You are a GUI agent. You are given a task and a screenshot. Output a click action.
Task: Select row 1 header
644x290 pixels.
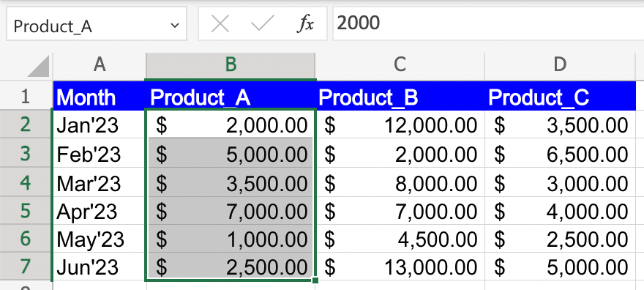[x=26, y=95]
